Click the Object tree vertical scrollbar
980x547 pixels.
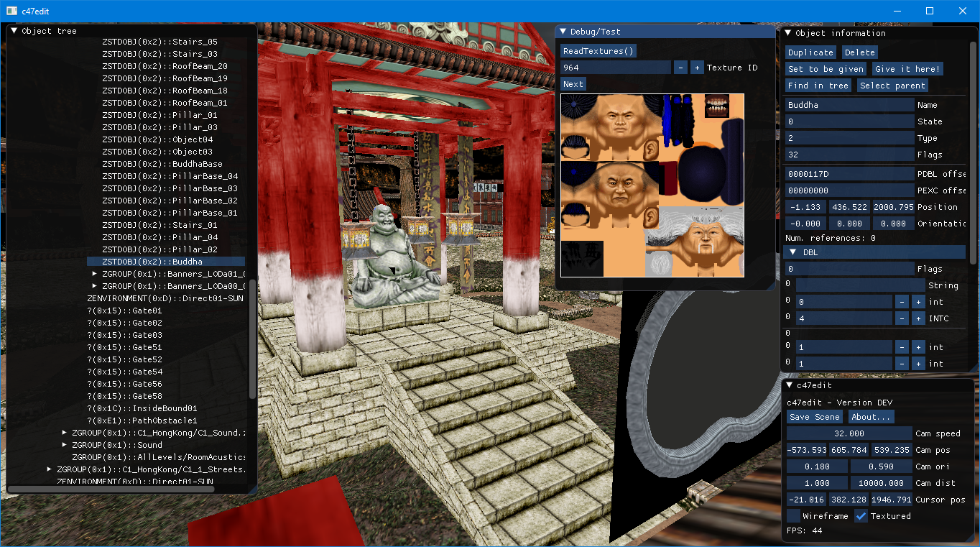[252, 338]
